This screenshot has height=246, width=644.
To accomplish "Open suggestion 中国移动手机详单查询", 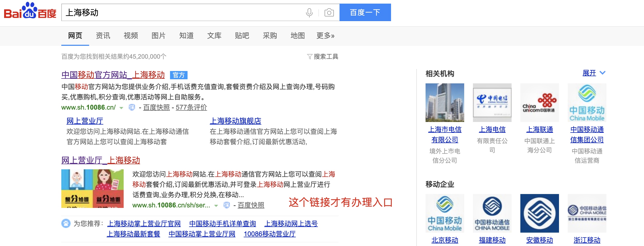I will click(x=223, y=223).
